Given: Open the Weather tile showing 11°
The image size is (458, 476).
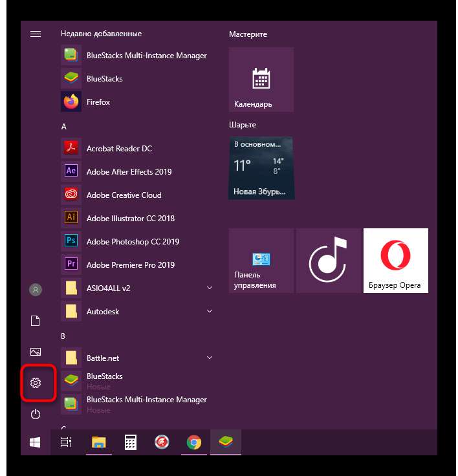Looking at the screenshot, I should pyautogui.click(x=261, y=168).
